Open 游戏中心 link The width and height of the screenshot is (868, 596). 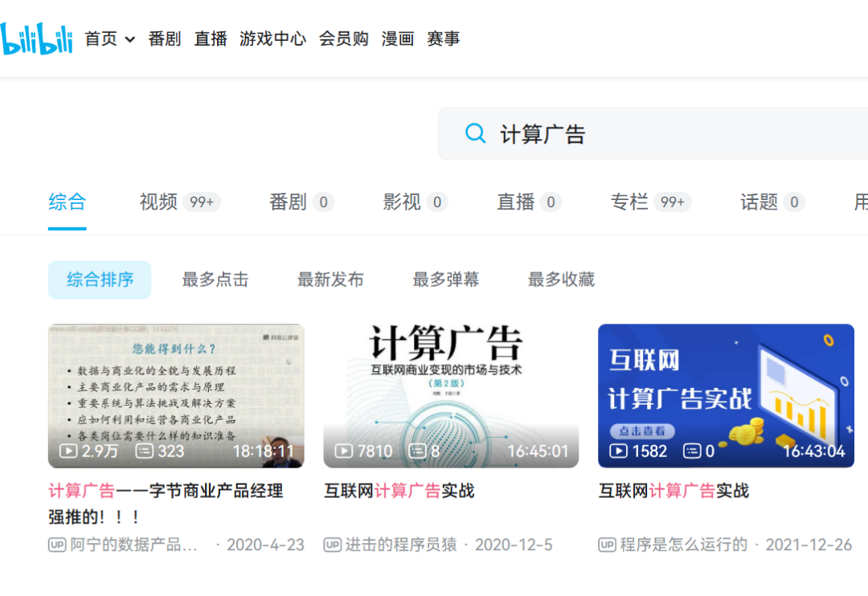tap(272, 39)
